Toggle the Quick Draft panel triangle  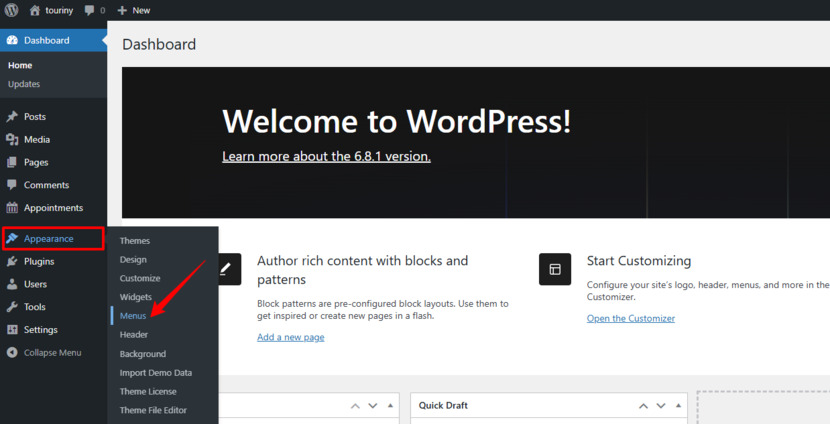(678, 405)
